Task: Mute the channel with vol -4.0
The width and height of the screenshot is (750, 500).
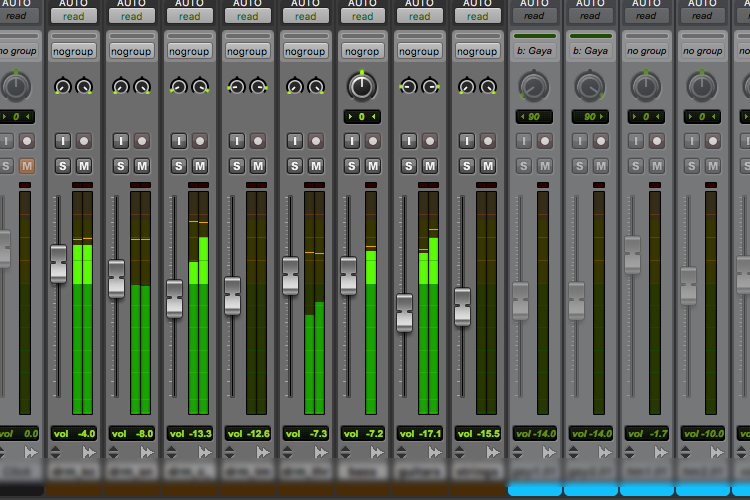Action: (x=84, y=166)
